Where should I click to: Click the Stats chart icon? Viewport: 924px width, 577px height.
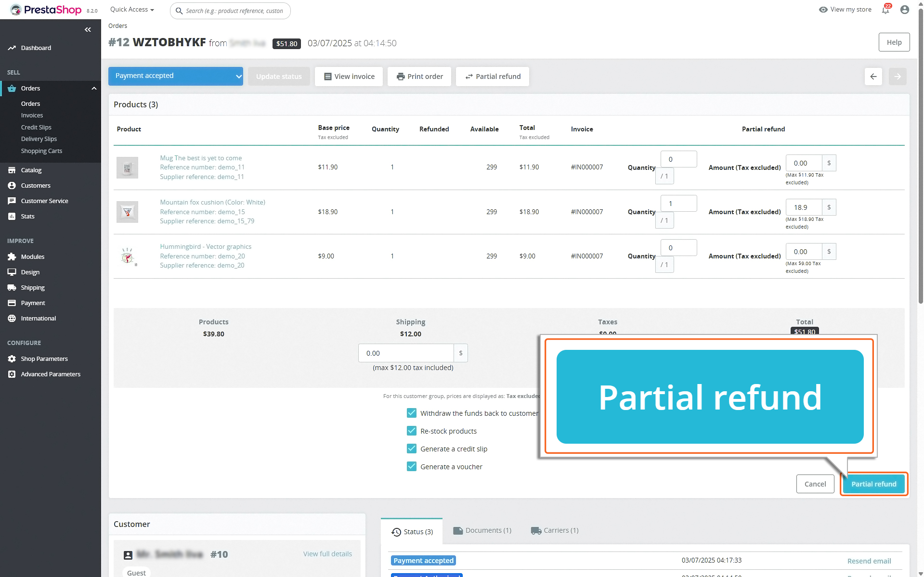[x=12, y=216]
